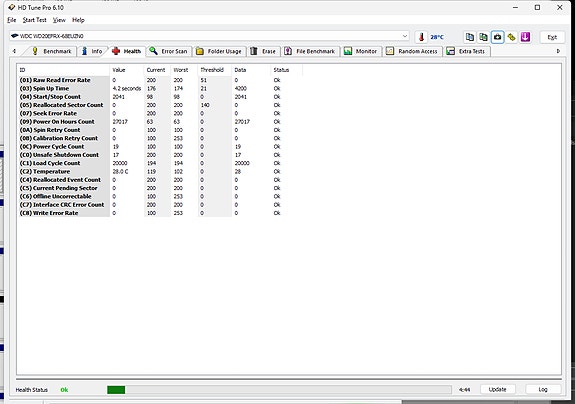This screenshot has height=404, width=575.
Task: Click the Log button
Action: (543, 389)
